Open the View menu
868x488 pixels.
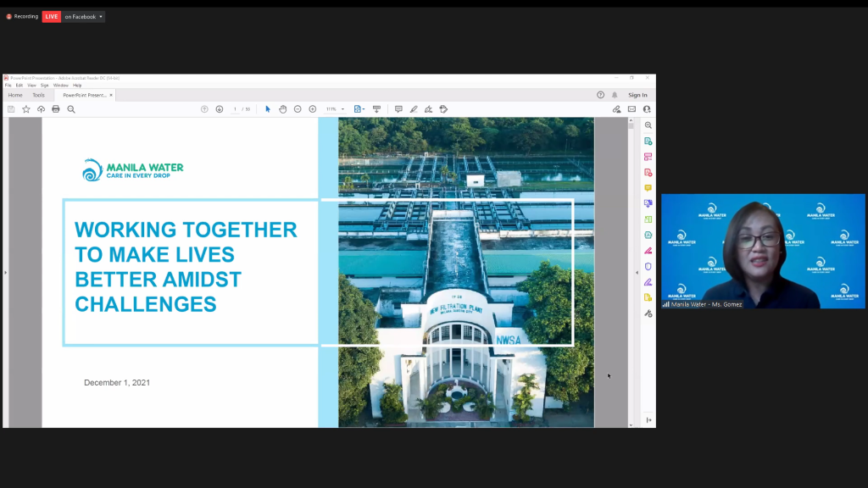(x=31, y=86)
